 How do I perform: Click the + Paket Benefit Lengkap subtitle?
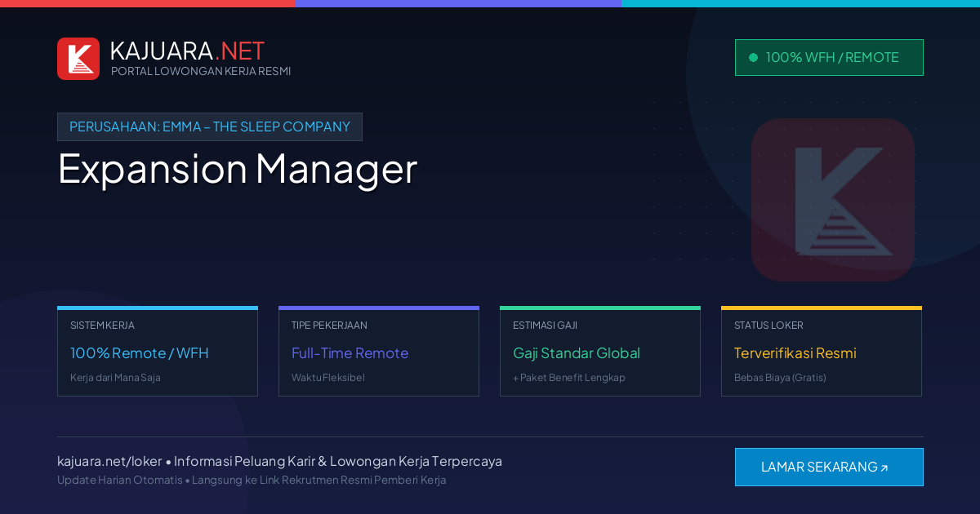point(569,378)
